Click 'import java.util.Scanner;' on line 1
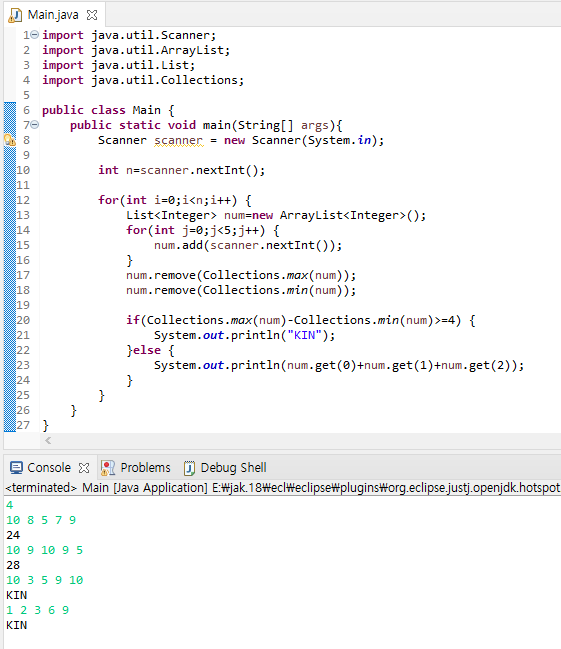This screenshot has width=561, height=649. (x=129, y=35)
